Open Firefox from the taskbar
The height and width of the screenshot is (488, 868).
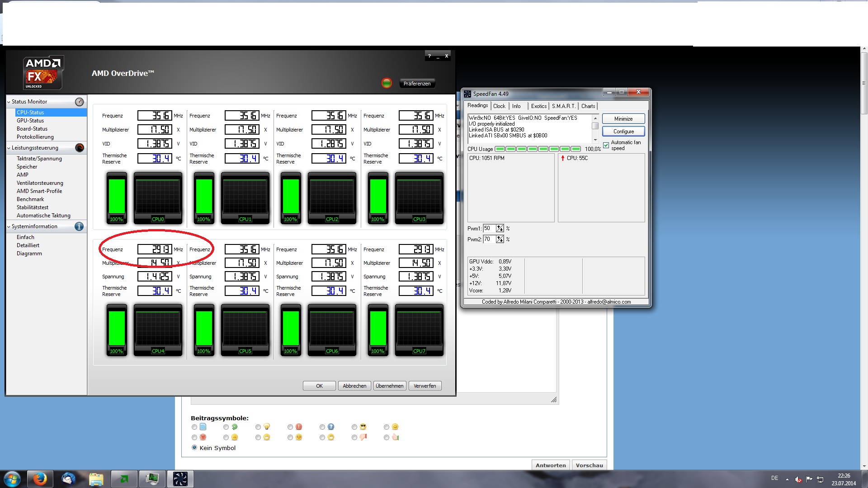click(40, 479)
